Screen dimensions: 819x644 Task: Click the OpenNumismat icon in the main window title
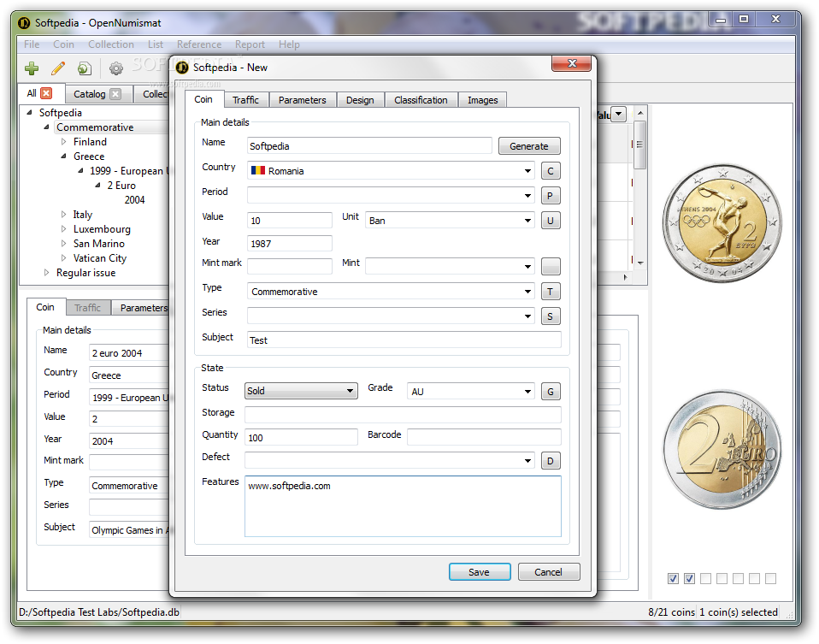[x=23, y=23]
